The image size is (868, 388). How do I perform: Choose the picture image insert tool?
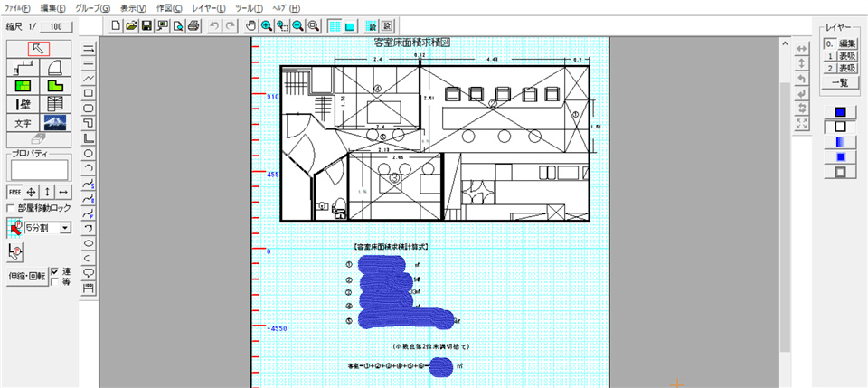pyautogui.click(x=57, y=122)
